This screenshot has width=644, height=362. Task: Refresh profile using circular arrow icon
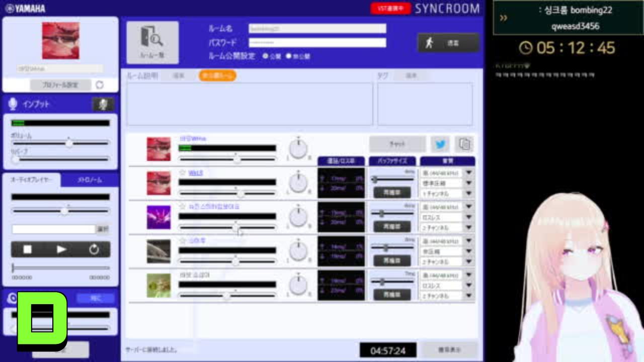click(x=99, y=84)
